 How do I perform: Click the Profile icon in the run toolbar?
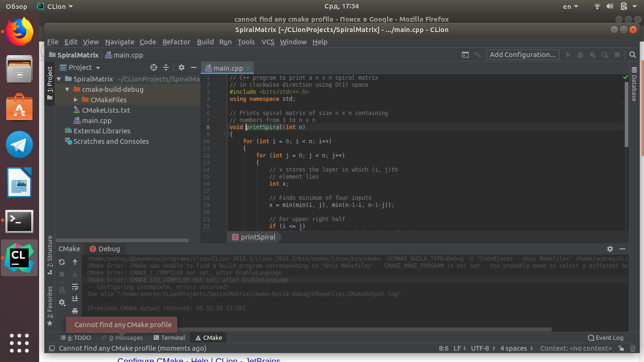point(605,55)
